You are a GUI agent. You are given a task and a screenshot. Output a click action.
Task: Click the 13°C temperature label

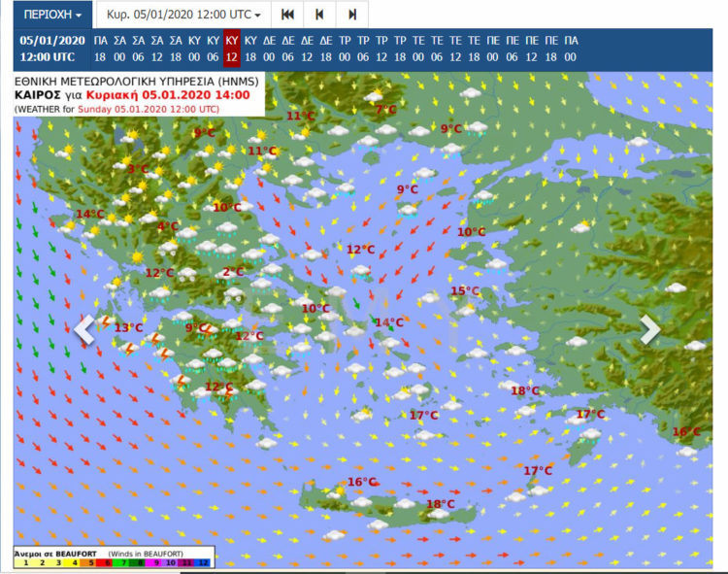pos(128,328)
